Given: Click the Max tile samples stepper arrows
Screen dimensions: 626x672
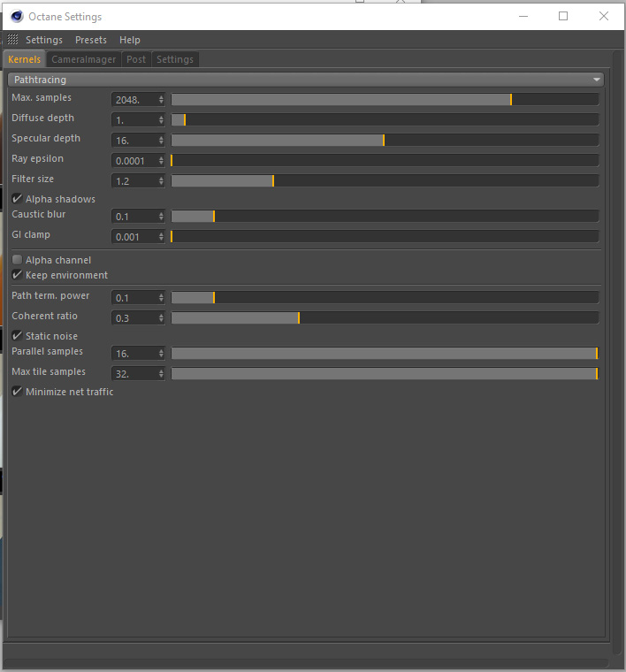Looking at the screenshot, I should pyautogui.click(x=161, y=374).
